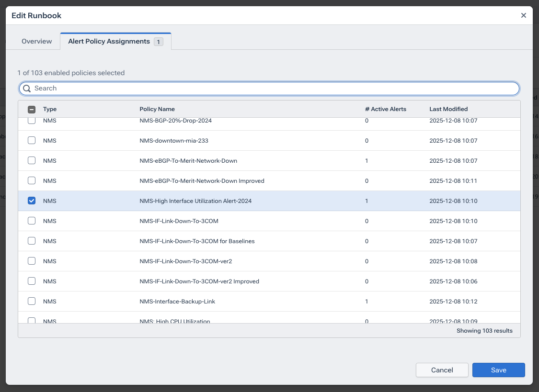The height and width of the screenshot is (392, 539).
Task: Enable the NMS-downtown-mia-233 policy
Action: (x=32, y=140)
